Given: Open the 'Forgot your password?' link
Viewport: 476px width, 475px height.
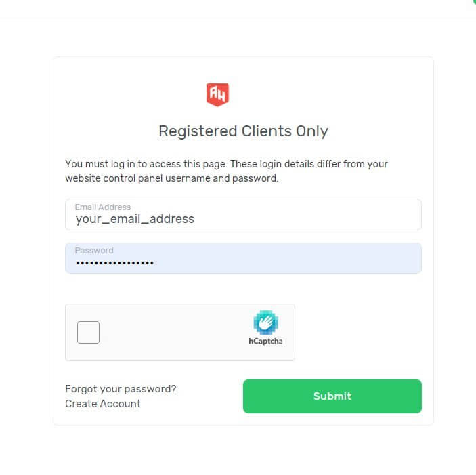Looking at the screenshot, I should [121, 389].
